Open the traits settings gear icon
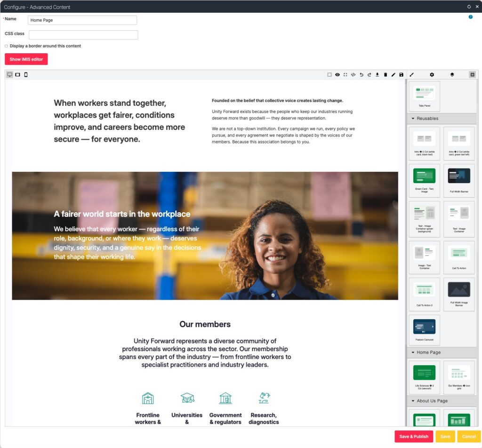 (x=432, y=75)
